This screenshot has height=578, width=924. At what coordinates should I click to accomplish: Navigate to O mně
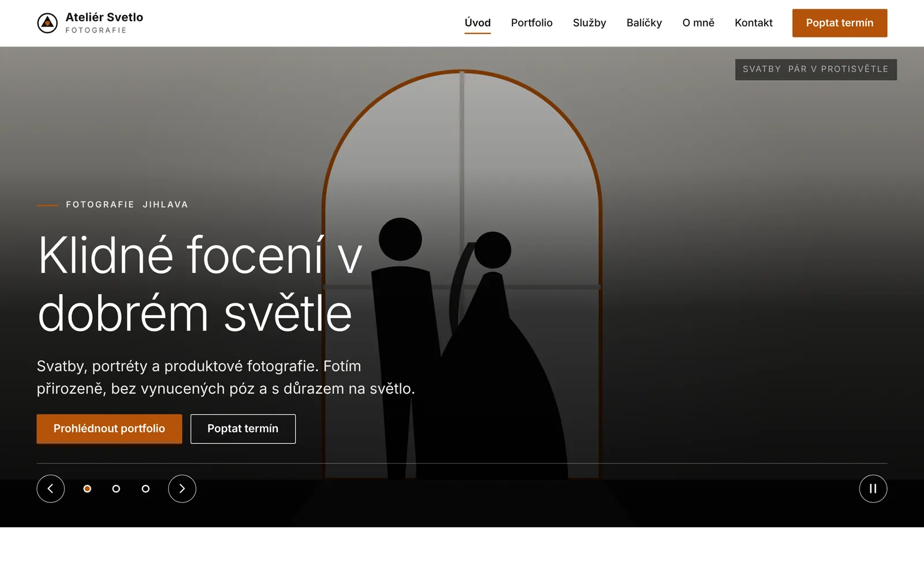698,23
